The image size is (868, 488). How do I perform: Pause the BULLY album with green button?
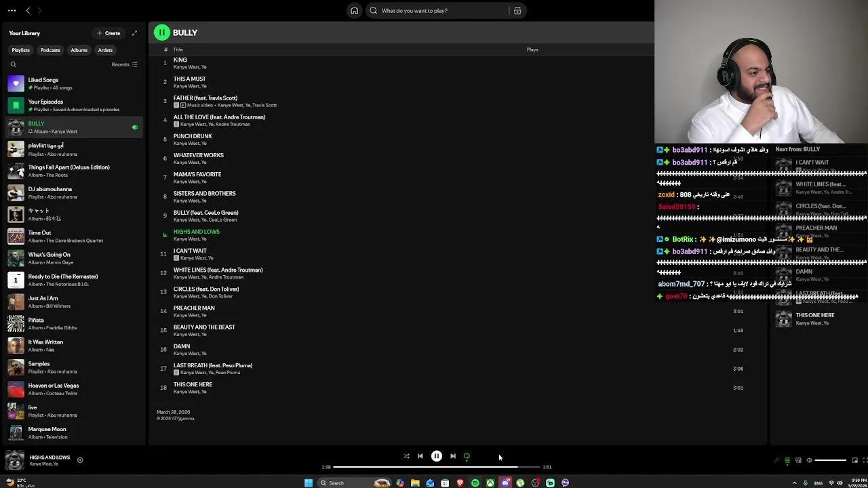coord(161,33)
